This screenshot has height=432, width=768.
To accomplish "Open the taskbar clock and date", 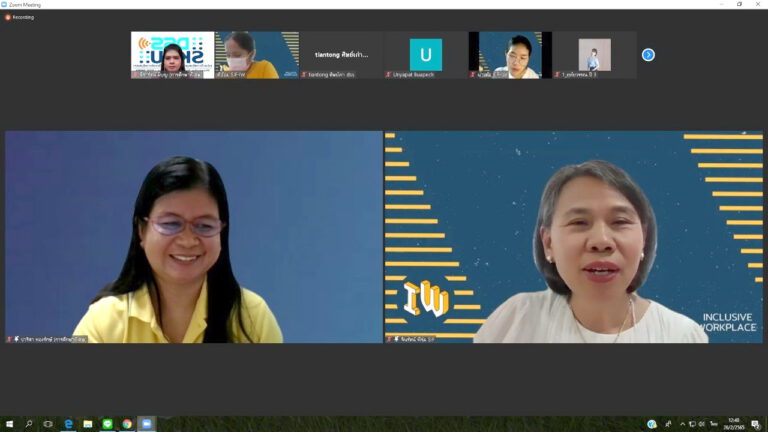I will 734,424.
